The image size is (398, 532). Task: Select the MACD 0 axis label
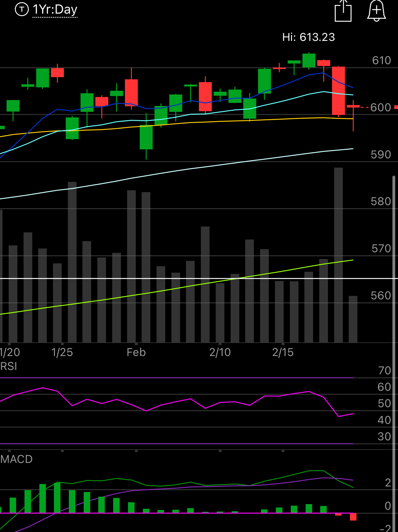pyautogui.click(x=388, y=506)
